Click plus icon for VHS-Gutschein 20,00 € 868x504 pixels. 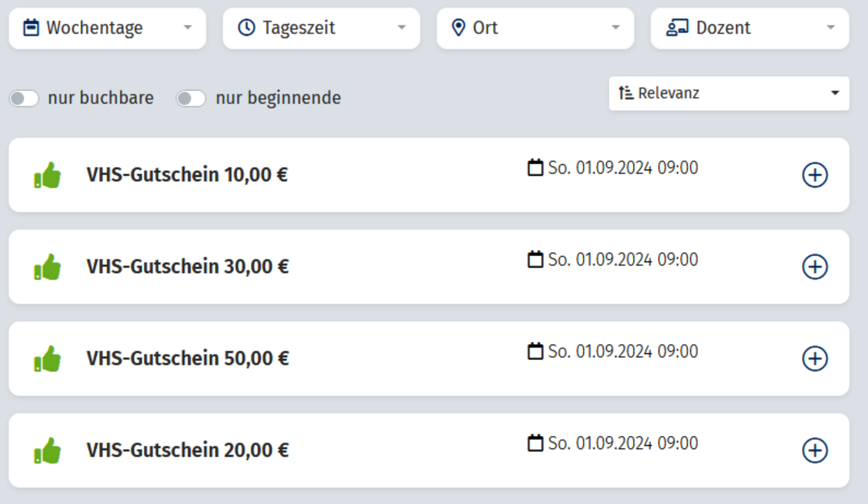point(815,450)
